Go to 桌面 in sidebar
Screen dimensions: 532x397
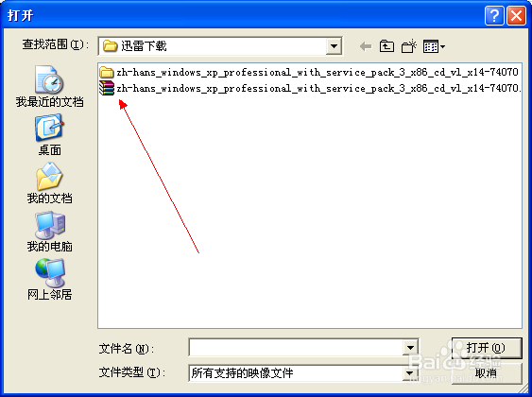point(49,135)
